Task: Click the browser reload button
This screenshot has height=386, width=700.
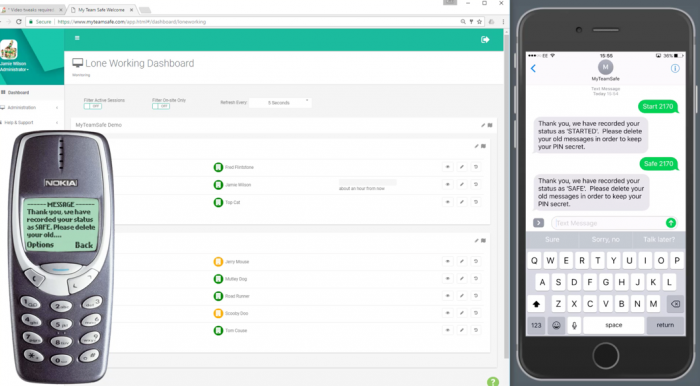Action: click(19, 21)
